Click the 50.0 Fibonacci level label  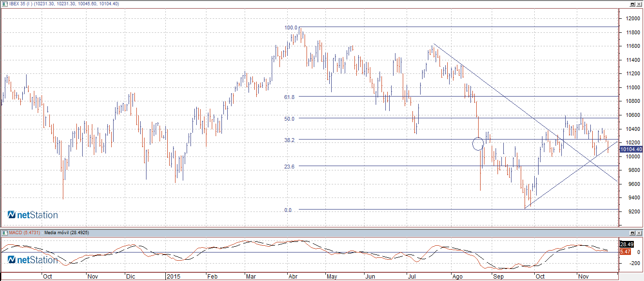[x=290, y=118]
